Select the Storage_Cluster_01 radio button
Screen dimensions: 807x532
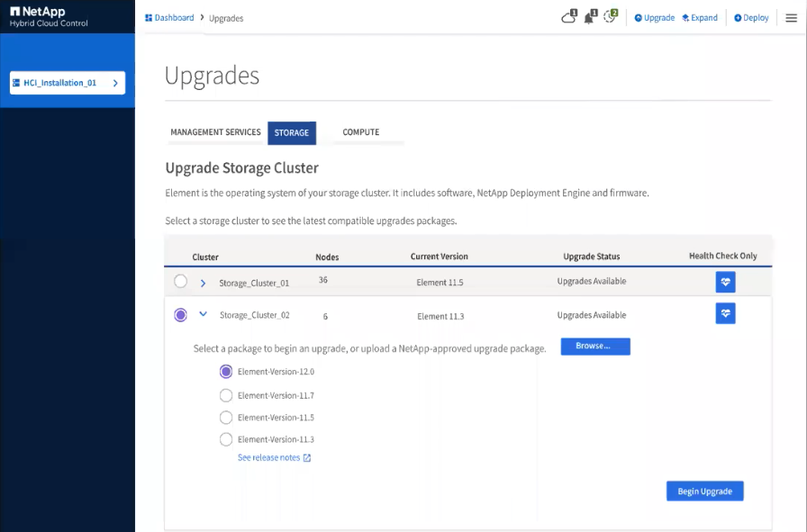click(181, 282)
